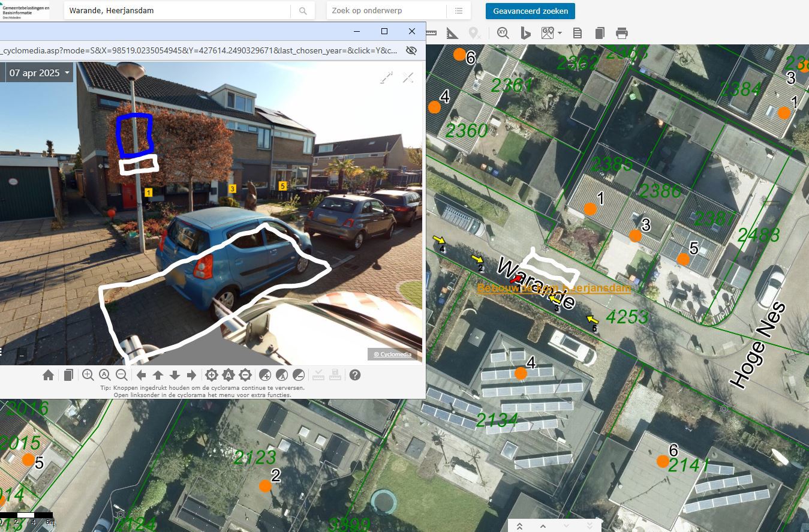Rotate cyclorama view right with arrow

tap(191, 375)
